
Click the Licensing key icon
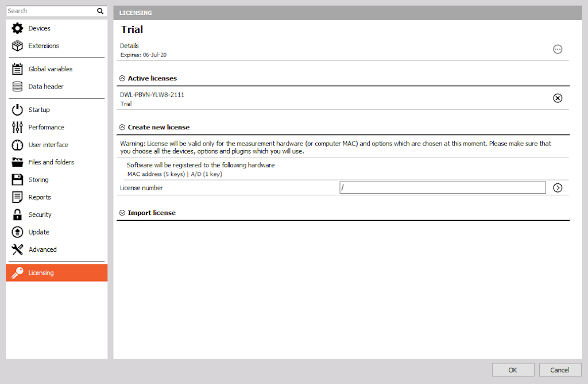click(x=17, y=273)
